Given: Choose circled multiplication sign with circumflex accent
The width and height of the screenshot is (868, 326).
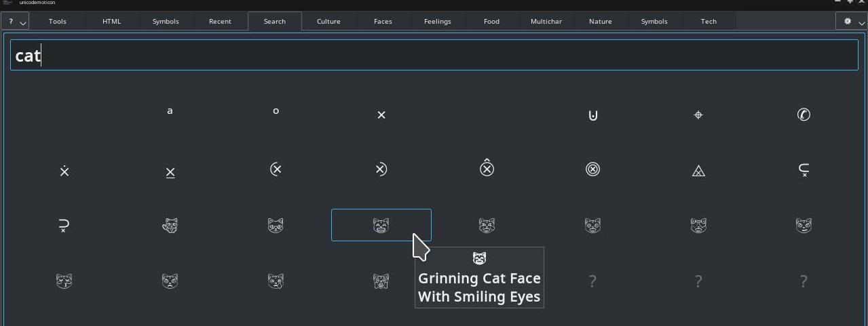Looking at the screenshot, I should point(487,167).
